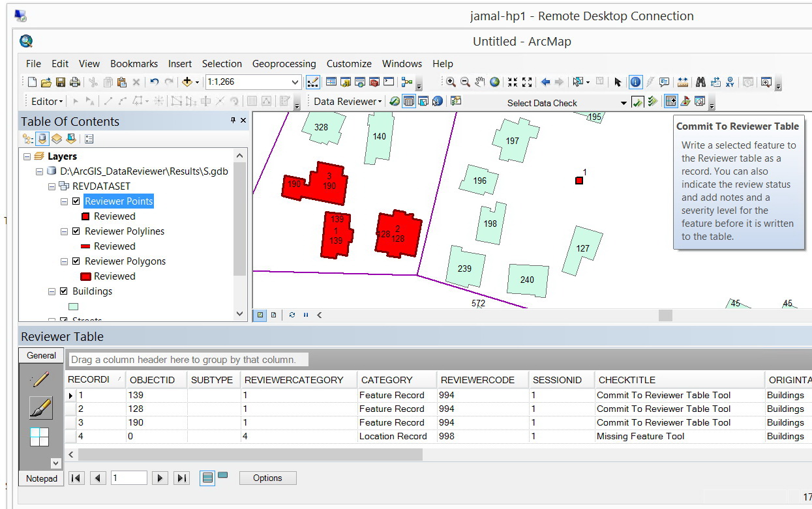Viewport: 812px width, 509px height.
Task: Open the Editor toolbar icon next to scale
Action: 312,82
